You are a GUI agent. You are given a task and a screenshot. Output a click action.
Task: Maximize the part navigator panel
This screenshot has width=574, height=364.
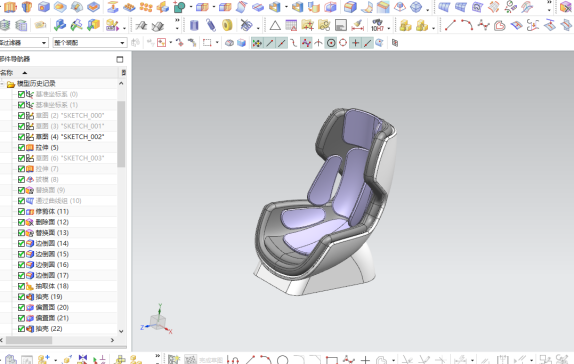coord(120,59)
